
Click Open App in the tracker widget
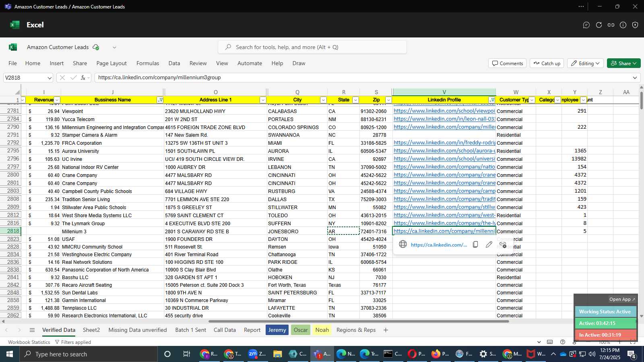[622, 299]
